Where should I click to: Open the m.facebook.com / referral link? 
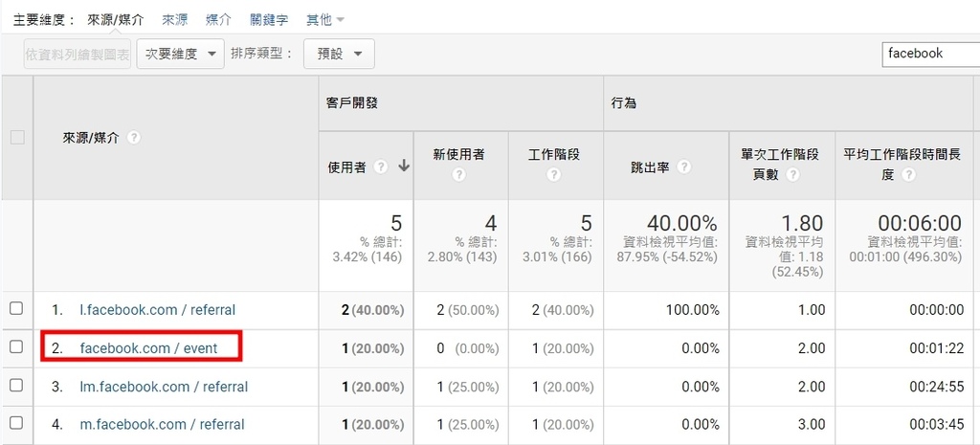(x=162, y=425)
